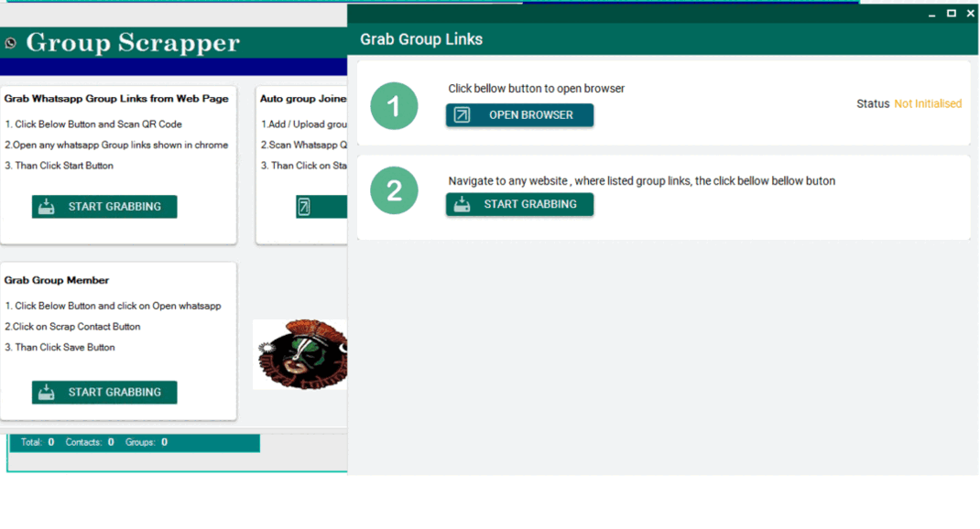Click 'Click Below Button and click on Open whatsapp' text

pos(113,306)
